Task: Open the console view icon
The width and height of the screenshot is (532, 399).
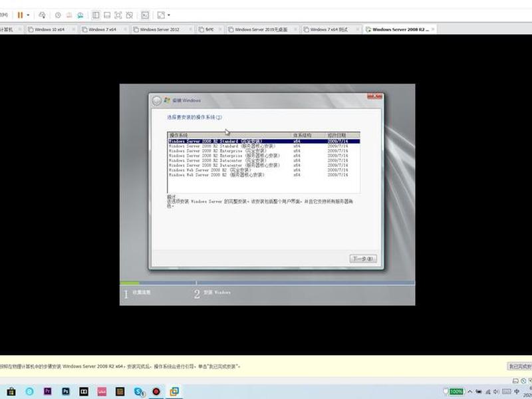Action: pyautogui.click(x=145, y=15)
